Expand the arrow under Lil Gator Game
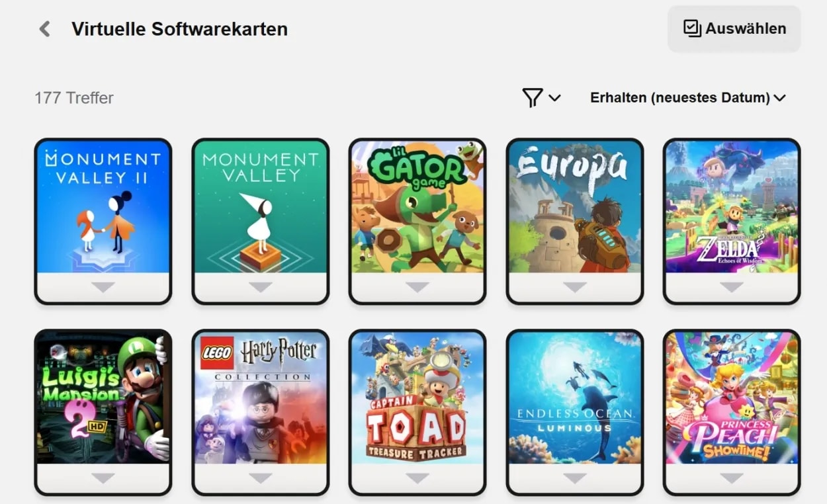This screenshot has height=504, width=827. click(x=417, y=287)
